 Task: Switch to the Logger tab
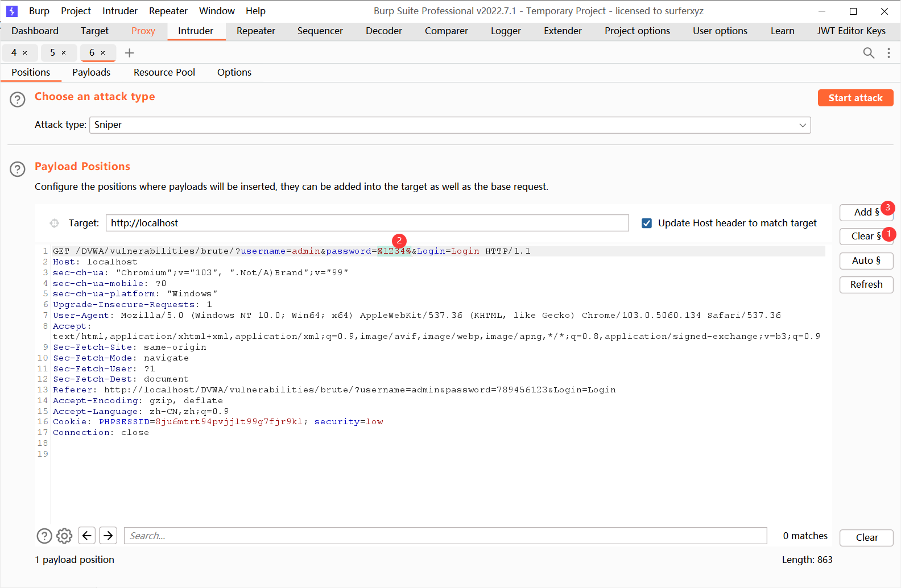pos(506,31)
